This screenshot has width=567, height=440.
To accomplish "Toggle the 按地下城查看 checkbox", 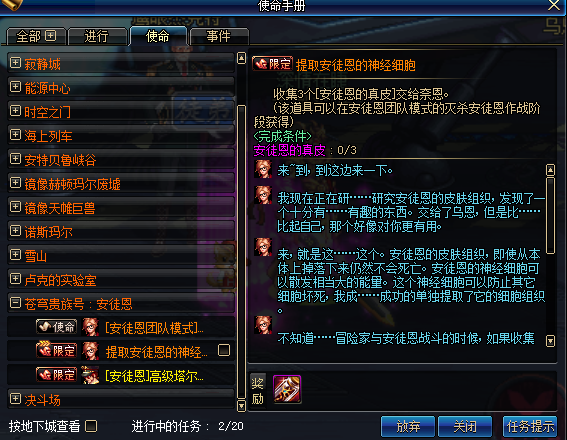I will (91, 426).
